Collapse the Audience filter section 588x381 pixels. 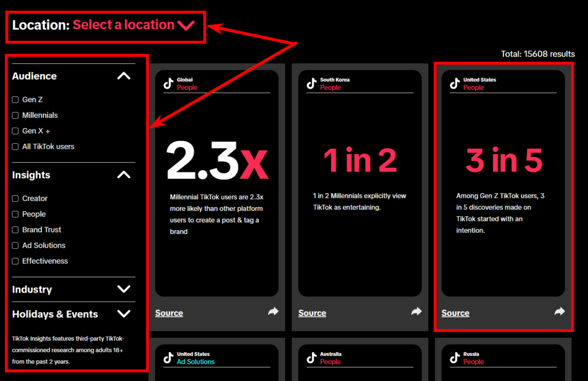[124, 76]
